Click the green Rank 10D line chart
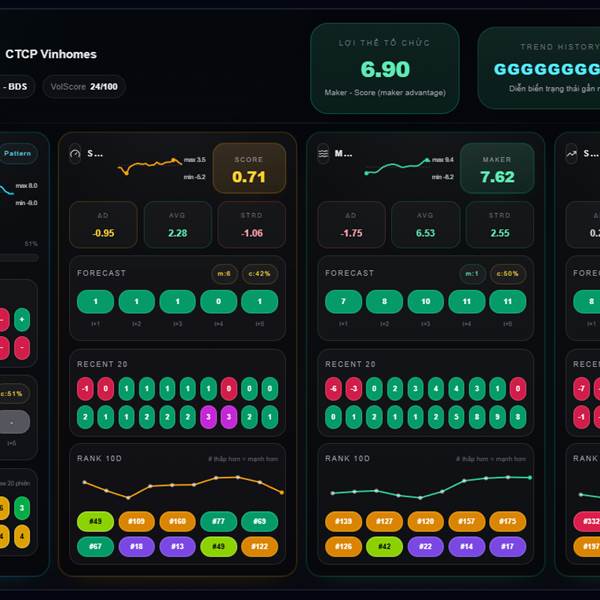 (x=431, y=487)
